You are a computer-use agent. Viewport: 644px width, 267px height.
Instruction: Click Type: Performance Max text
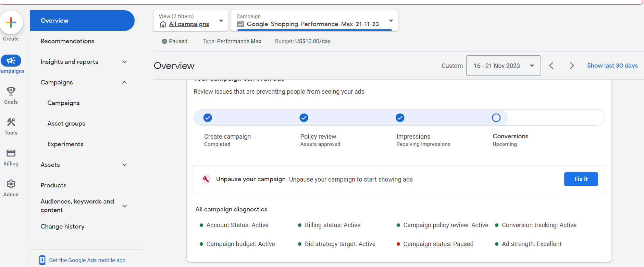pos(232,41)
